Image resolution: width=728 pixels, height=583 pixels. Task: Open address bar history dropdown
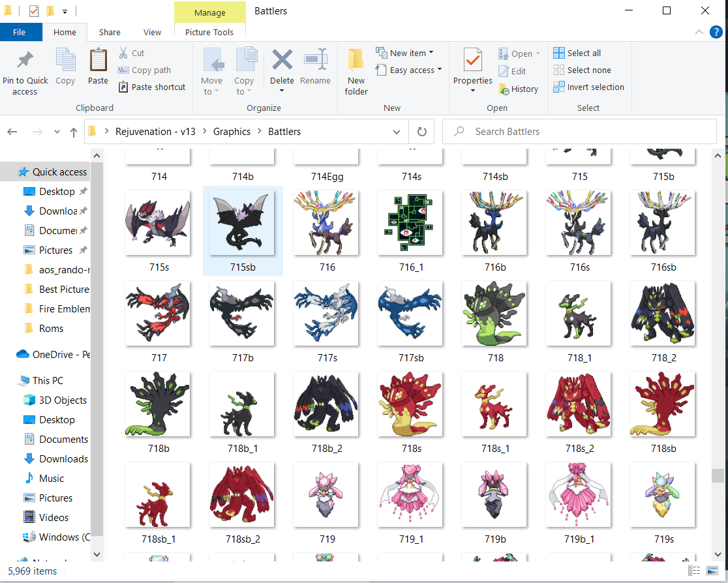click(x=397, y=132)
